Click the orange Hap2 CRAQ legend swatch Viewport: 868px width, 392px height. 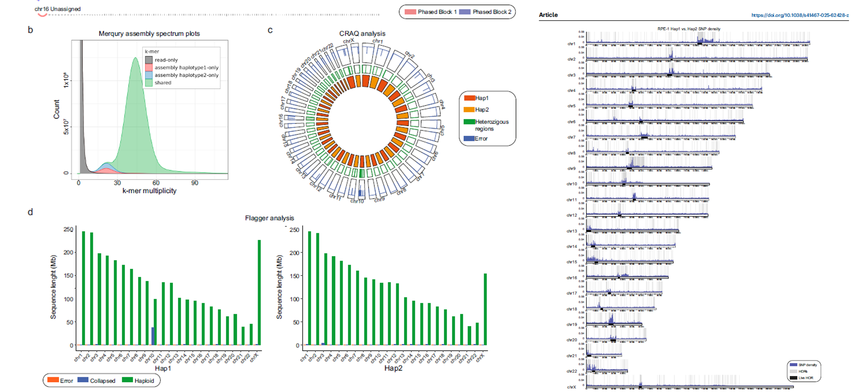469,110
